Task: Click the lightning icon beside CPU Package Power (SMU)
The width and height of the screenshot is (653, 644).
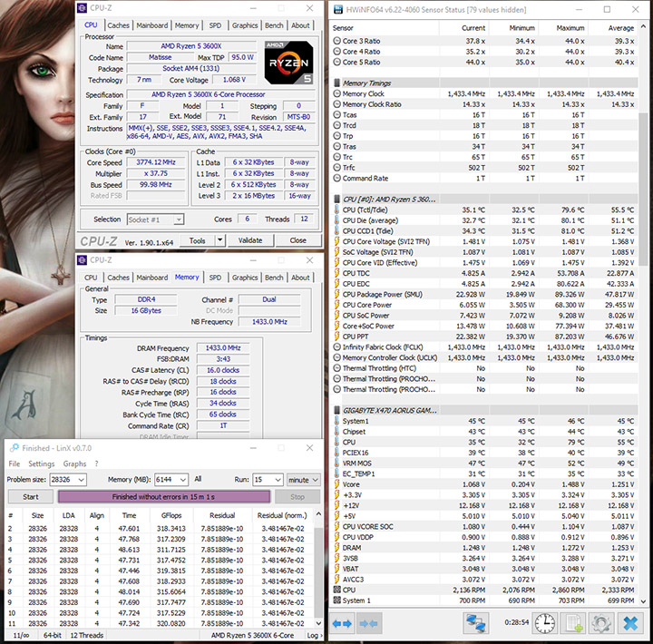Action: [336, 294]
